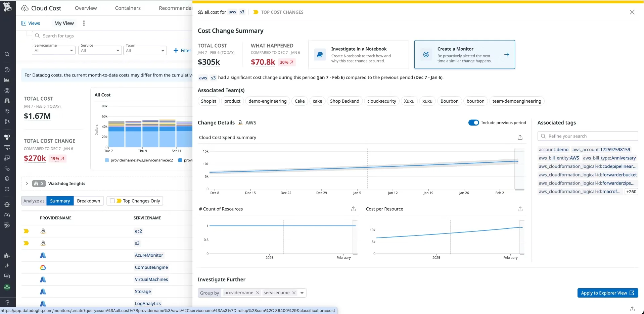Disable the Include previous period toggle
The image size is (644, 314).
click(473, 122)
